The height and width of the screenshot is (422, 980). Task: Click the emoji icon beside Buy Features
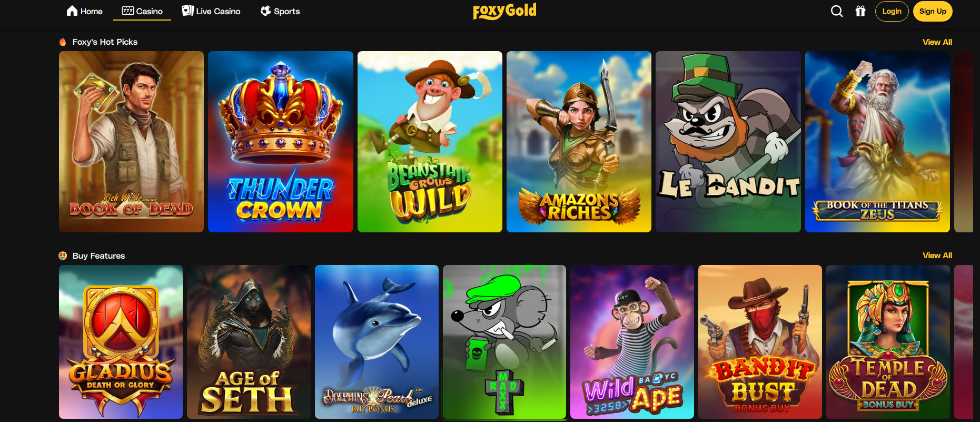[63, 256]
